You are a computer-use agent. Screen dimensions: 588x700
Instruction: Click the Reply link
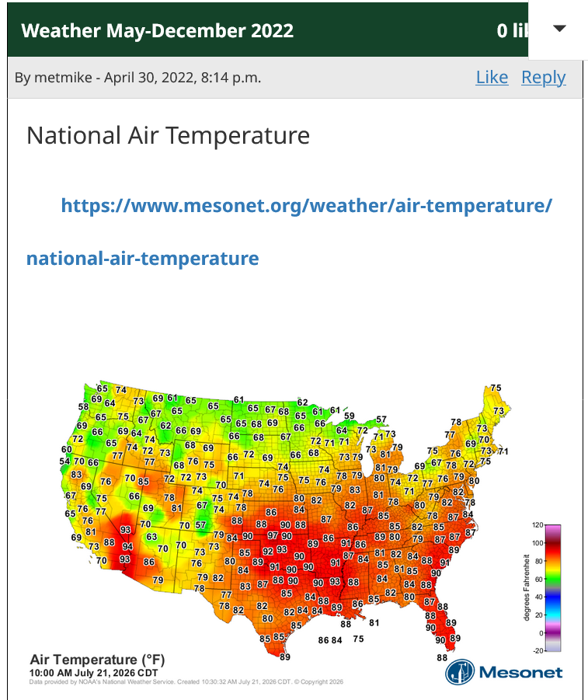click(x=544, y=77)
